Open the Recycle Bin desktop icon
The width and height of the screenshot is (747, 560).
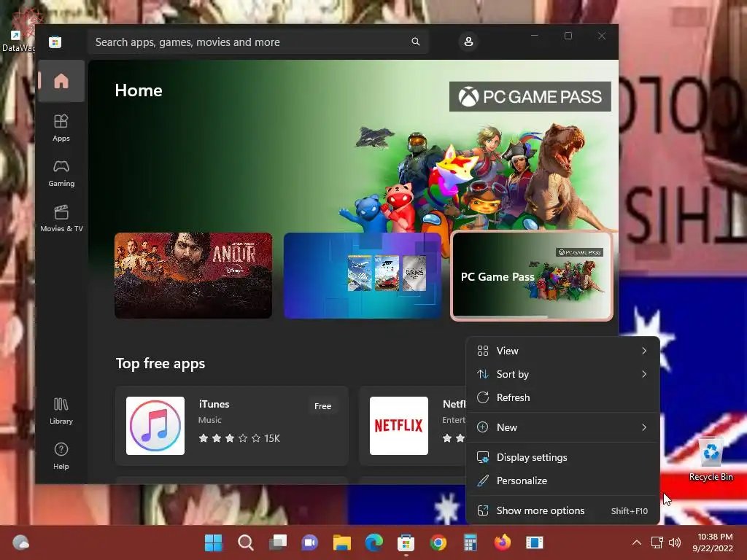click(x=711, y=459)
